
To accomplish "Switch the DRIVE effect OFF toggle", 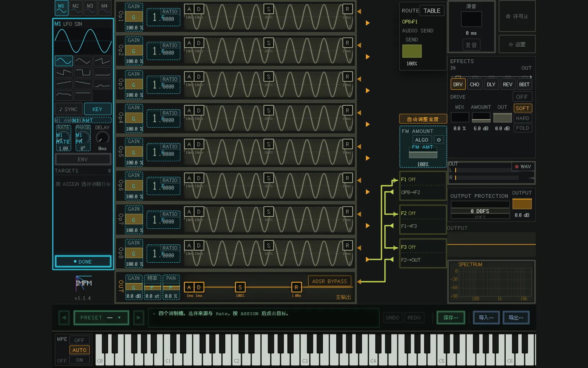I will coord(522,97).
